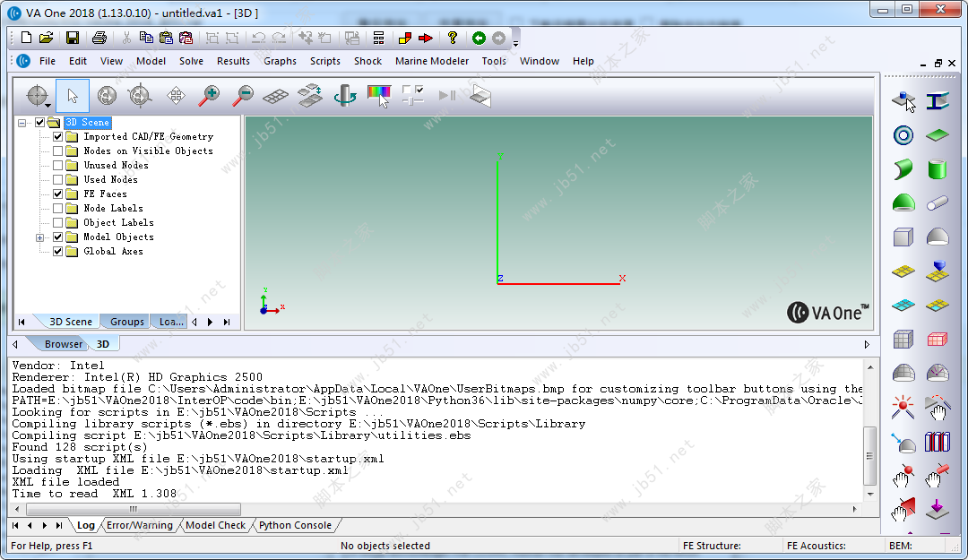Jump to the last scene tab
The width and height of the screenshot is (968, 560).
tap(227, 322)
